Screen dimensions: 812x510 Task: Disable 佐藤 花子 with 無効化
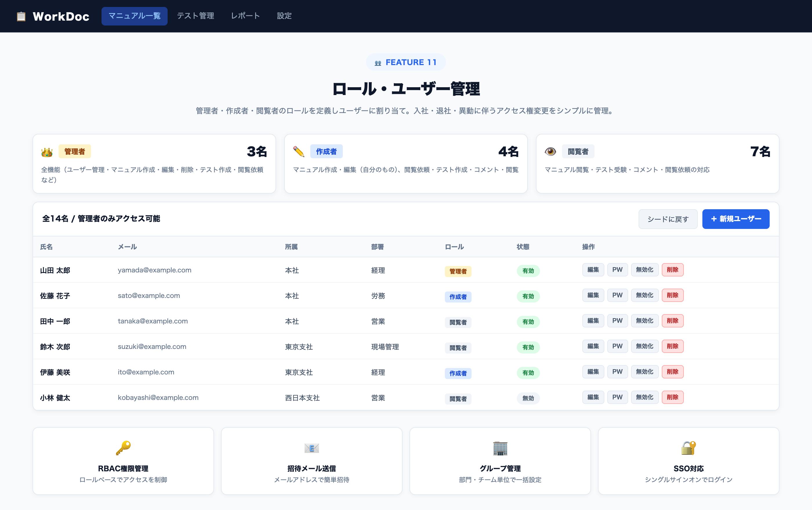[644, 295]
